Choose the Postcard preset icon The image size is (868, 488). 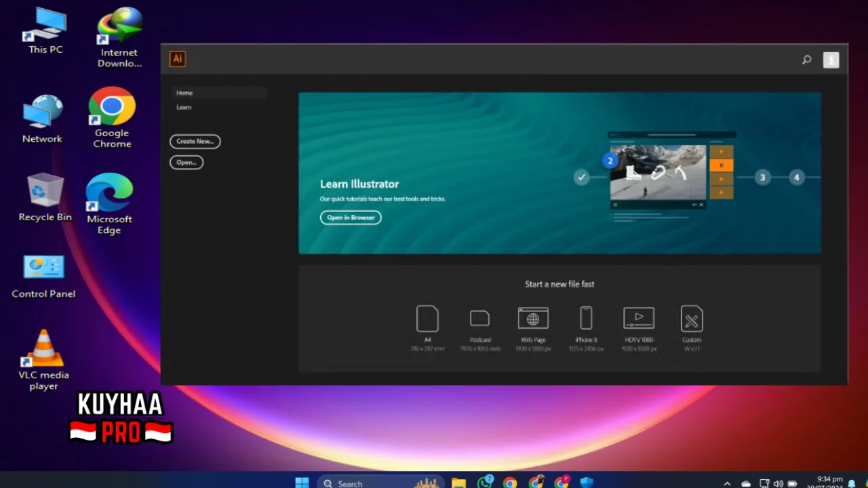(x=479, y=318)
